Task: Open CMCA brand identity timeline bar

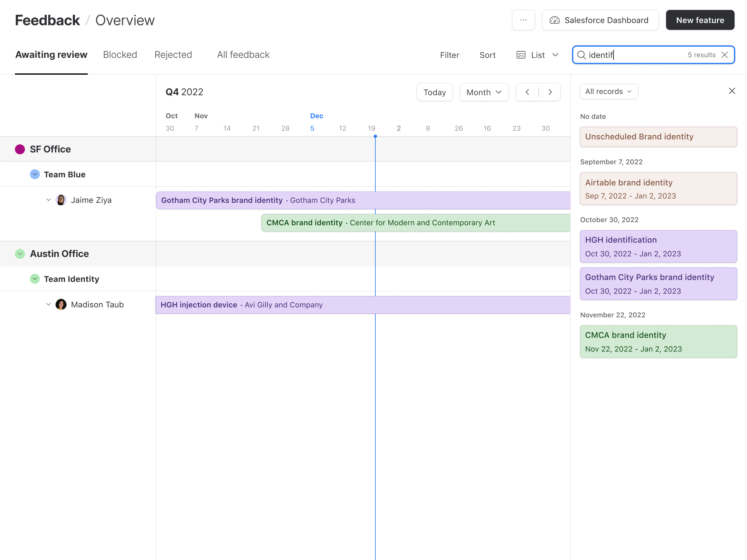Action: pyautogui.click(x=416, y=223)
